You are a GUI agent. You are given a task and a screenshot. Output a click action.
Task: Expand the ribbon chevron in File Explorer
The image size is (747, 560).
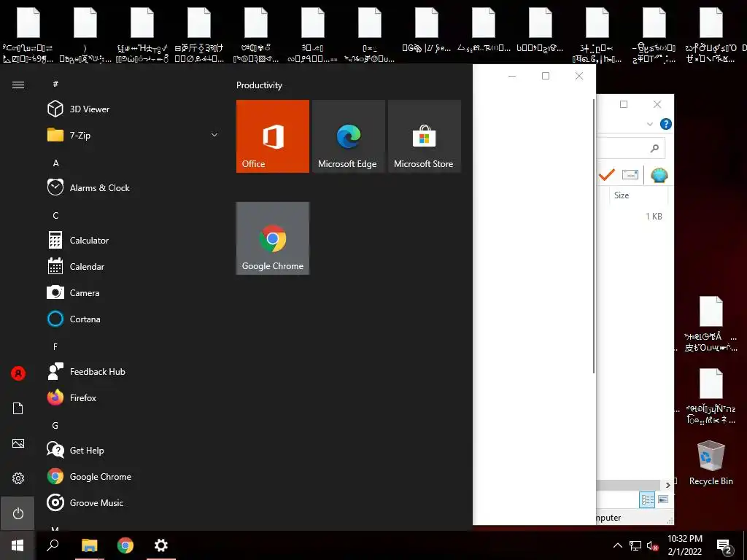point(649,124)
